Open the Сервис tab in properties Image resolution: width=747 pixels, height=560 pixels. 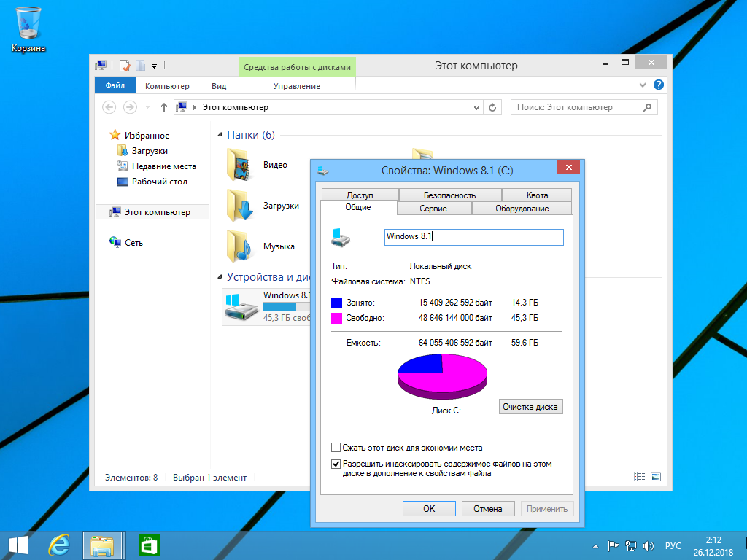[x=433, y=209]
